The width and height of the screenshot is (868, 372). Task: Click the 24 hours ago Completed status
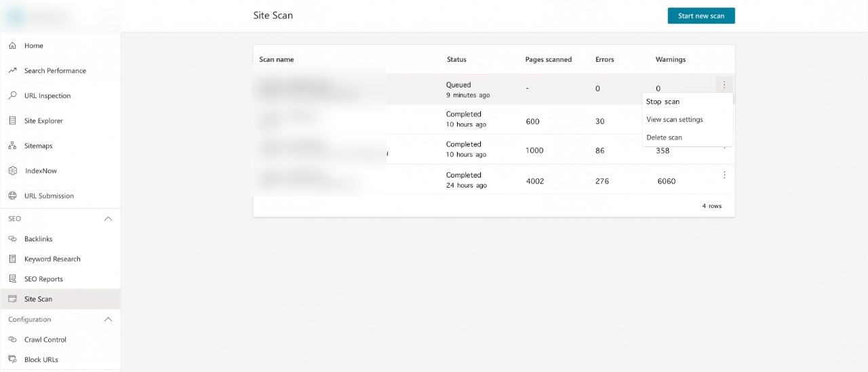pyautogui.click(x=467, y=180)
